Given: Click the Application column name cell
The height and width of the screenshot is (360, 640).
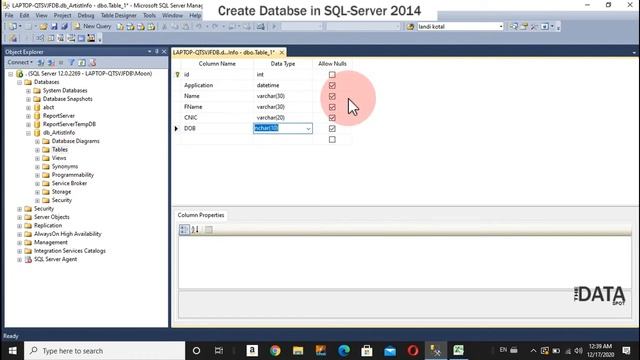Looking at the screenshot, I should click(x=217, y=85).
